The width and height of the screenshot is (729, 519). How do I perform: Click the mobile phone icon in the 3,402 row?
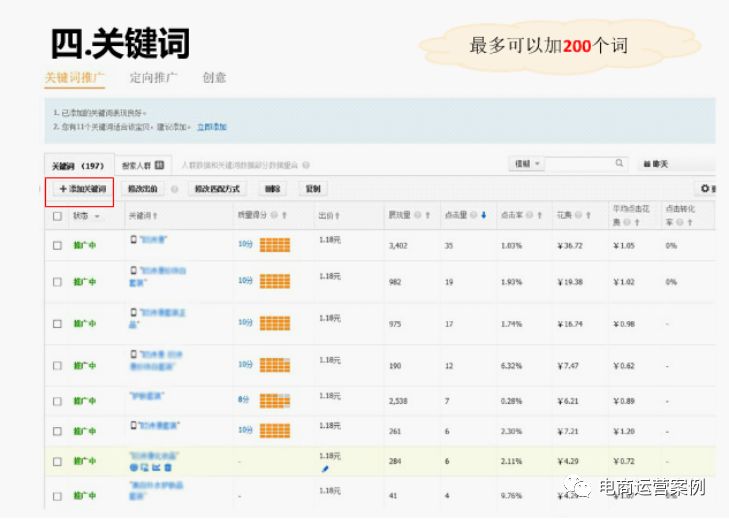134,240
